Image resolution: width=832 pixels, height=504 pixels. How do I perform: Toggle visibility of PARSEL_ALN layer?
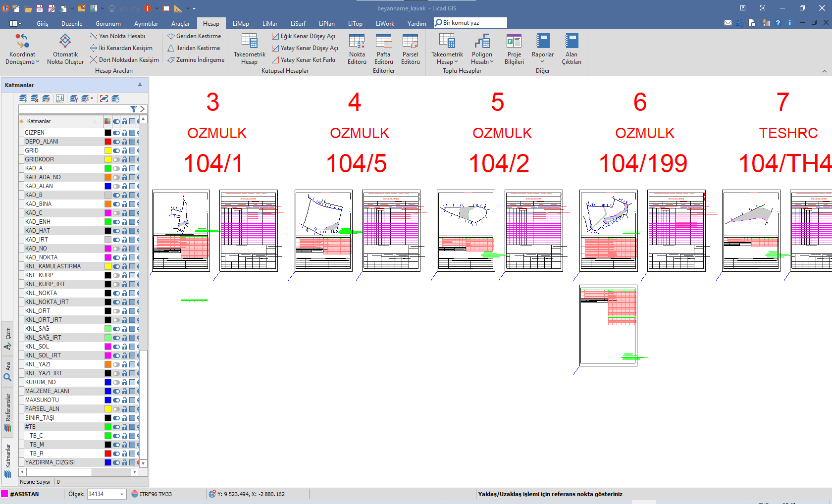coord(116,409)
